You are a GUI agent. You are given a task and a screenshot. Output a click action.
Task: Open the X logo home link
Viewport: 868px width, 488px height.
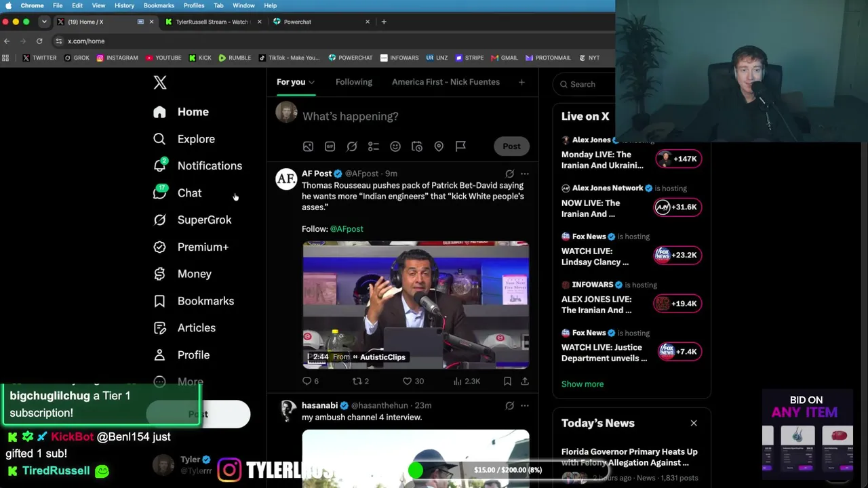(x=160, y=83)
